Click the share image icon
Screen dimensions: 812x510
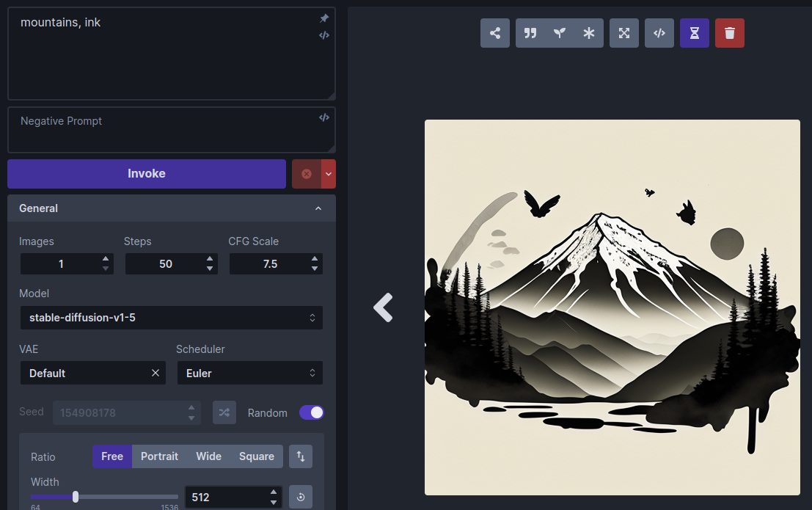(x=495, y=33)
